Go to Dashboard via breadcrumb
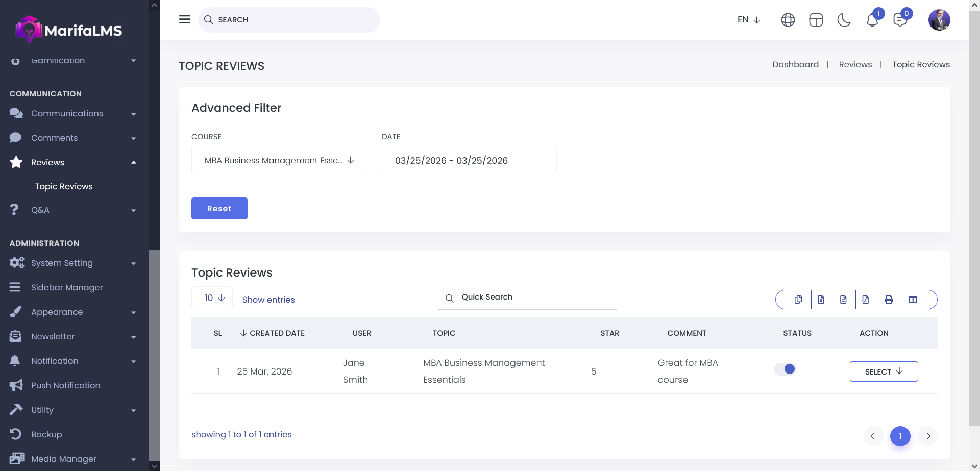This screenshot has height=472, width=980. [795, 64]
